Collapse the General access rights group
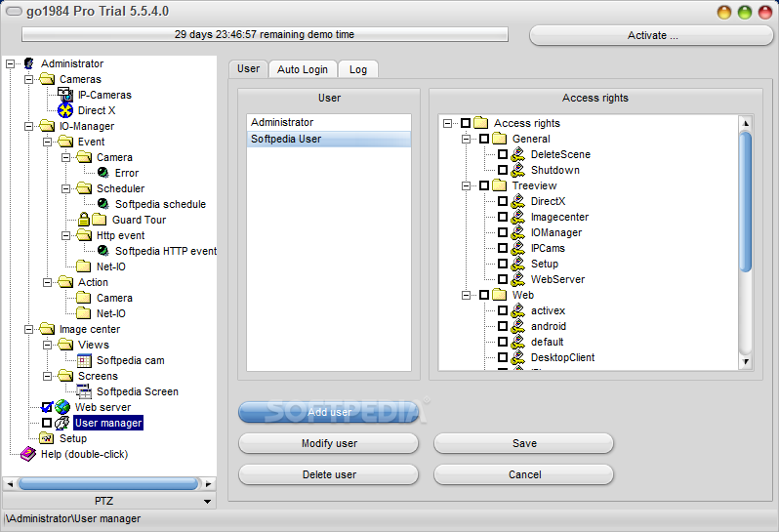 pos(466,139)
